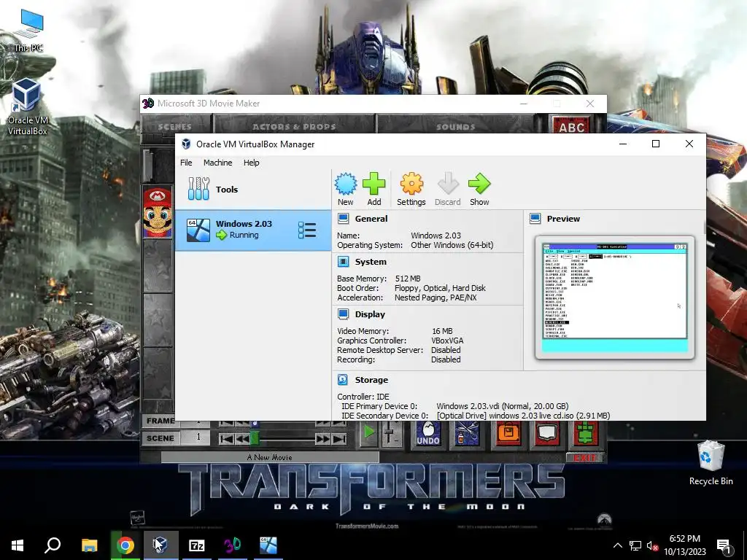
Task: Click the Windows 2.03.vdi primary device text
Action: 502,406
